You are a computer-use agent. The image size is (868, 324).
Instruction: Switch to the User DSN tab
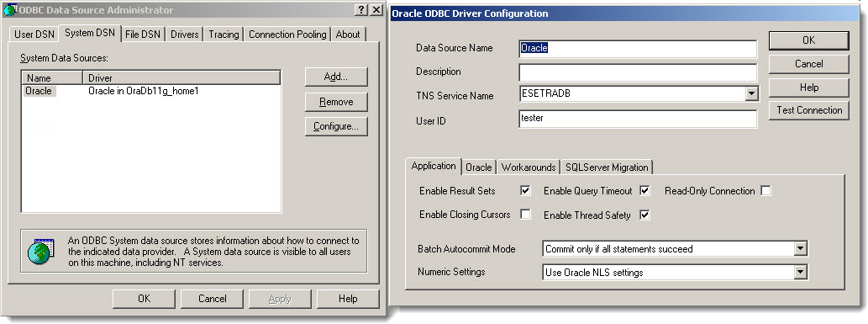click(34, 35)
